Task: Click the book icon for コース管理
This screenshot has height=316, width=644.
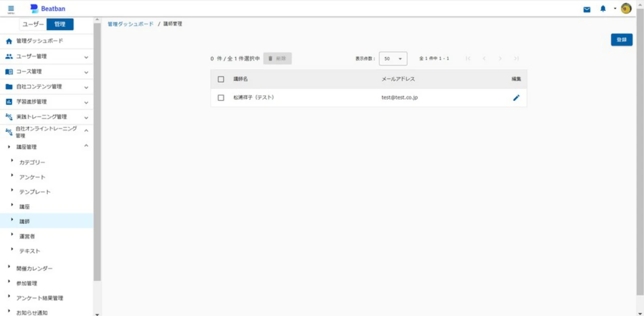Action: (9, 72)
